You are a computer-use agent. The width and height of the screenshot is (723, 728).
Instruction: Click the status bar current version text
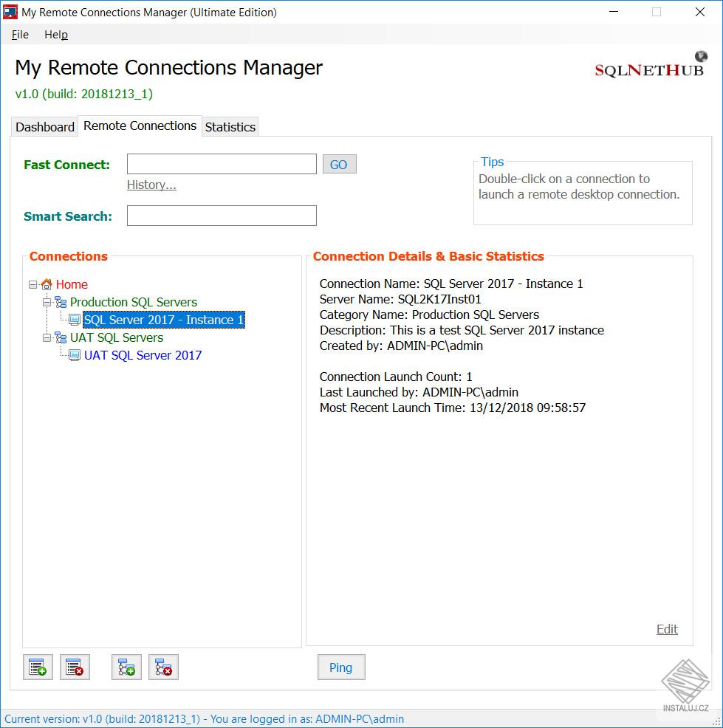coord(205,719)
